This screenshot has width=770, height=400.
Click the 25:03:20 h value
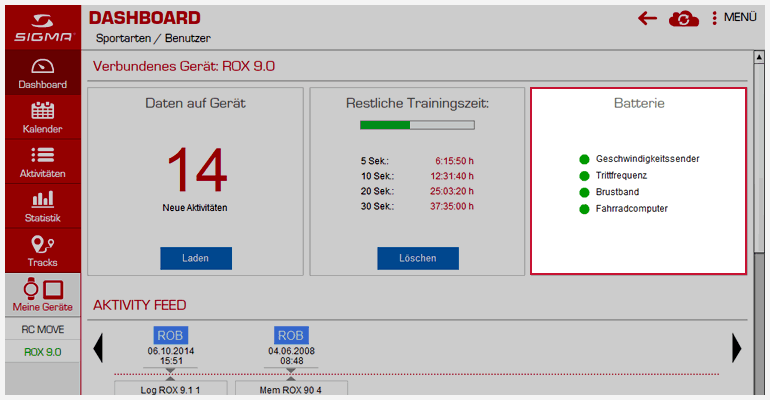point(452,191)
